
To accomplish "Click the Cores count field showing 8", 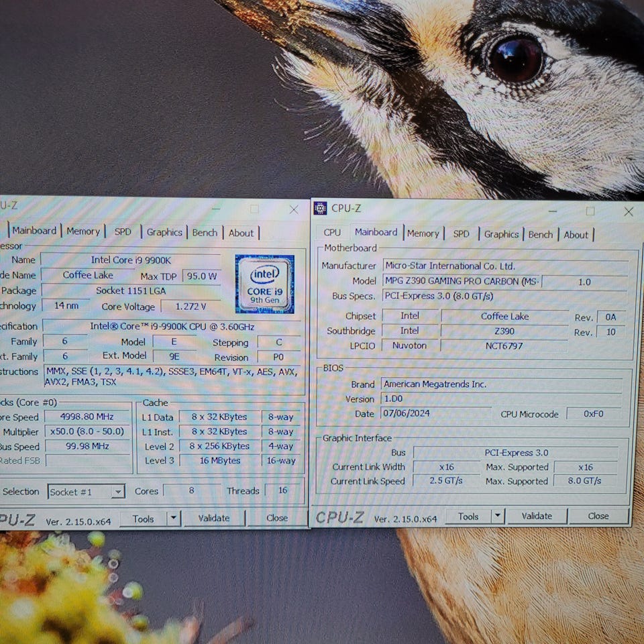I will [x=191, y=490].
